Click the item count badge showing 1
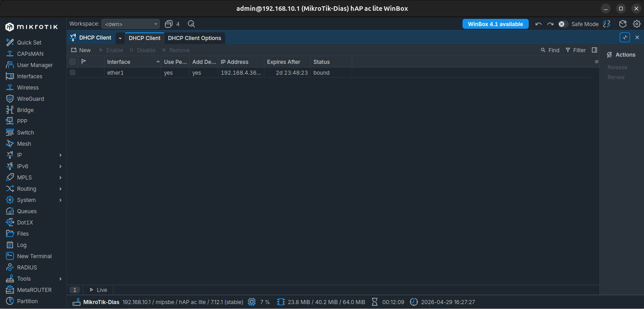This screenshot has height=309, width=644. point(75,290)
